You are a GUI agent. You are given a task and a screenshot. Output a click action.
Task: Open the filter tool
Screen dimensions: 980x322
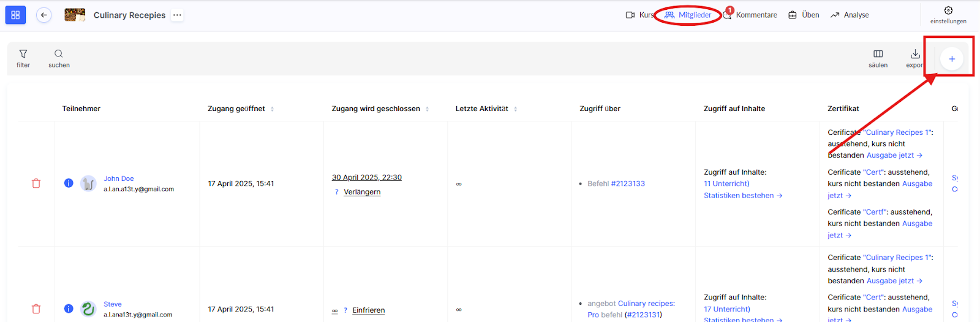coord(23,58)
